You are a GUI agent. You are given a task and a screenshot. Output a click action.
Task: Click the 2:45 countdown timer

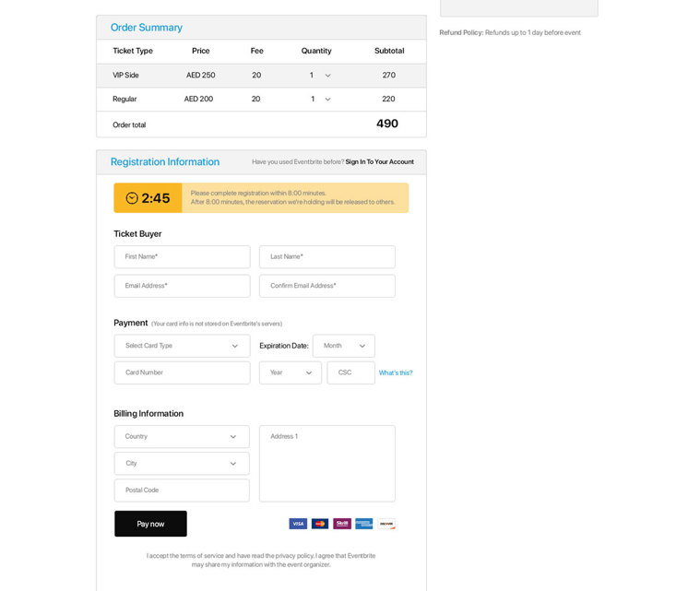coord(148,197)
